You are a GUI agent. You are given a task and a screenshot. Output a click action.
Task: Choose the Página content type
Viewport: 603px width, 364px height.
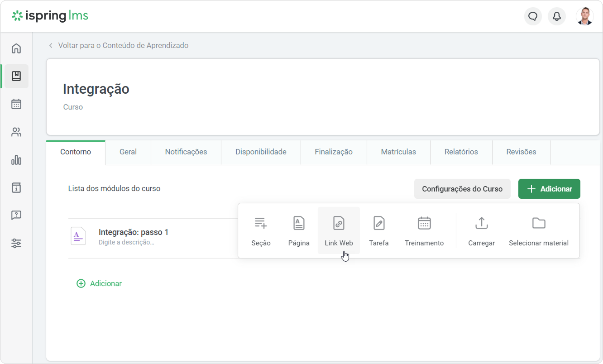coord(299,230)
